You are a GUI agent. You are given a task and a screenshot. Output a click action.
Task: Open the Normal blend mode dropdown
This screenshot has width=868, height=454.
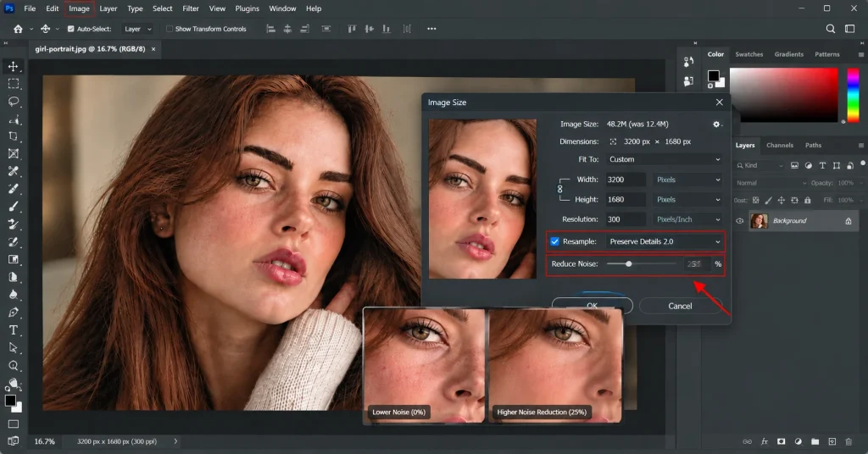pos(771,183)
